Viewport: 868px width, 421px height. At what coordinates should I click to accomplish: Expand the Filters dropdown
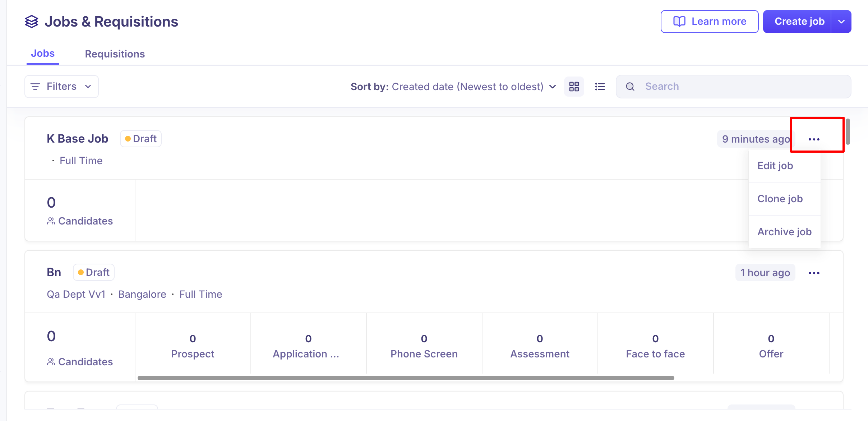(x=61, y=87)
